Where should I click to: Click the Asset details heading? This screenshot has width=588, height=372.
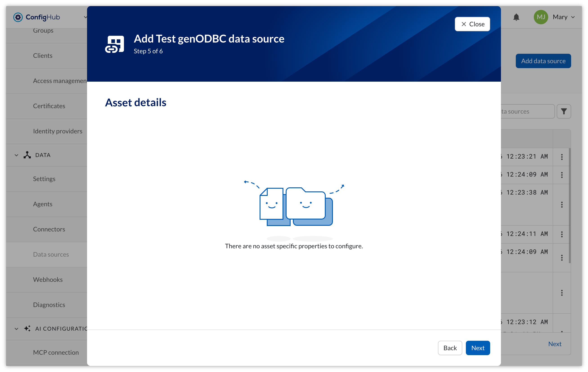coord(135,102)
